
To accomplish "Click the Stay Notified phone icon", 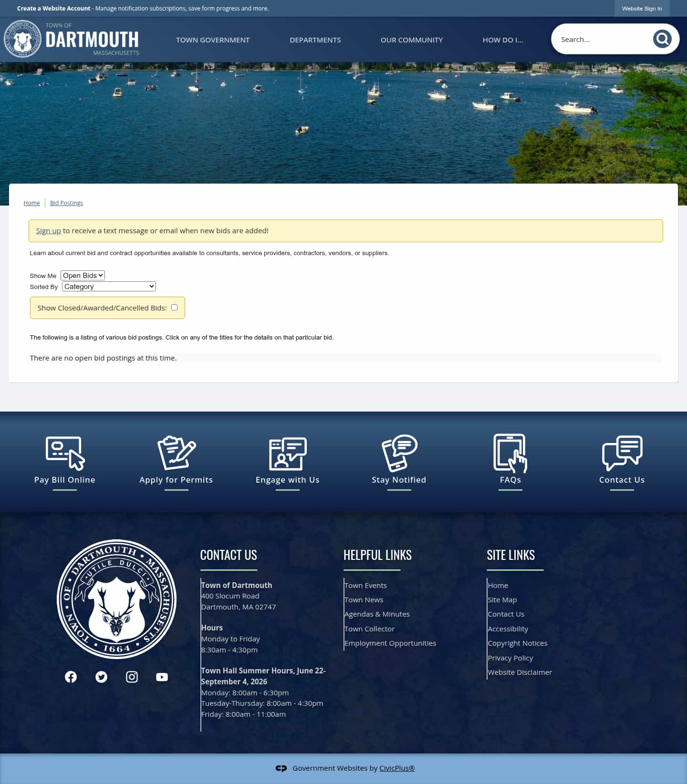I will click(x=399, y=453).
